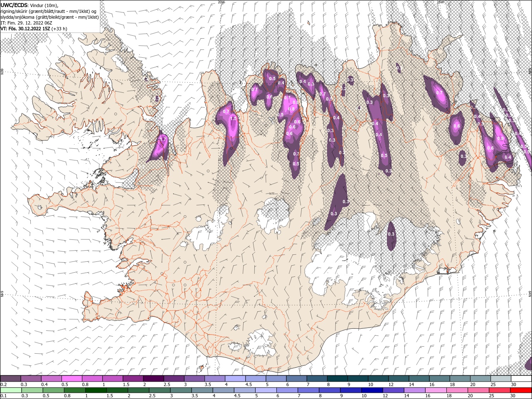The width and height of the screenshot is (532, 399).
Task: Pick the light pink rain swatch labeled 16
Action: (x=435, y=390)
